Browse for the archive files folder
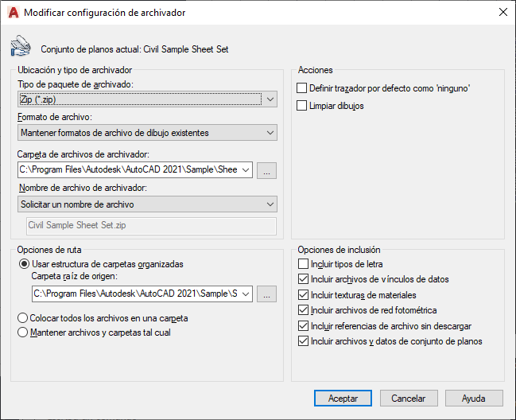This screenshot has height=420, width=516. click(266, 170)
